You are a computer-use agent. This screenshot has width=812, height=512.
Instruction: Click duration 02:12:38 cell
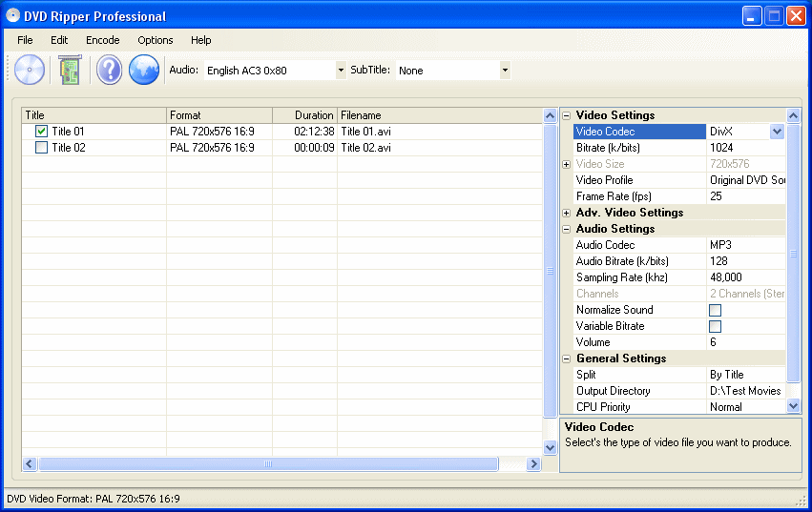click(314, 132)
